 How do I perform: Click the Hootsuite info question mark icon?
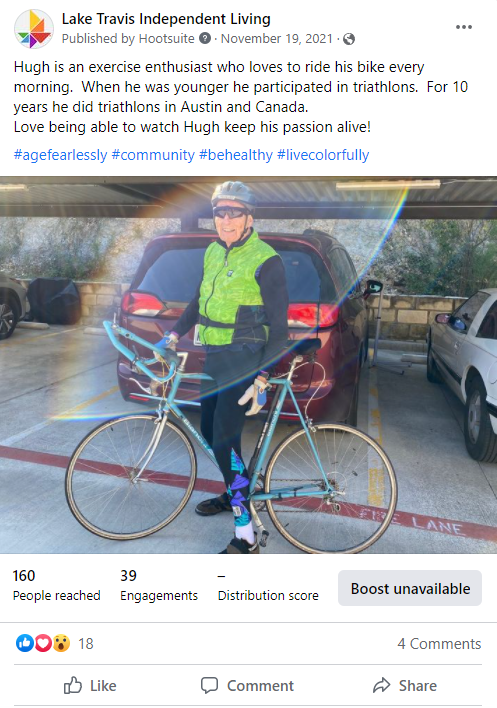[205, 38]
